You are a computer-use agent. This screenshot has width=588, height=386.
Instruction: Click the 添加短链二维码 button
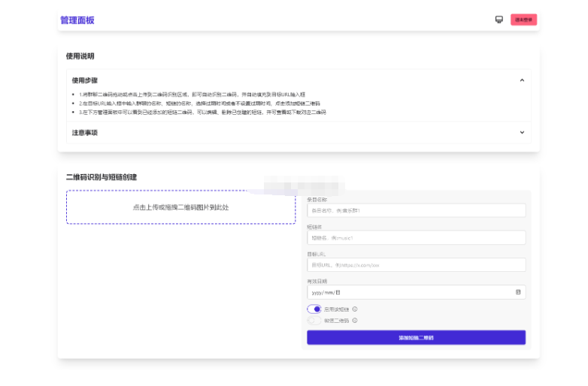tap(416, 338)
